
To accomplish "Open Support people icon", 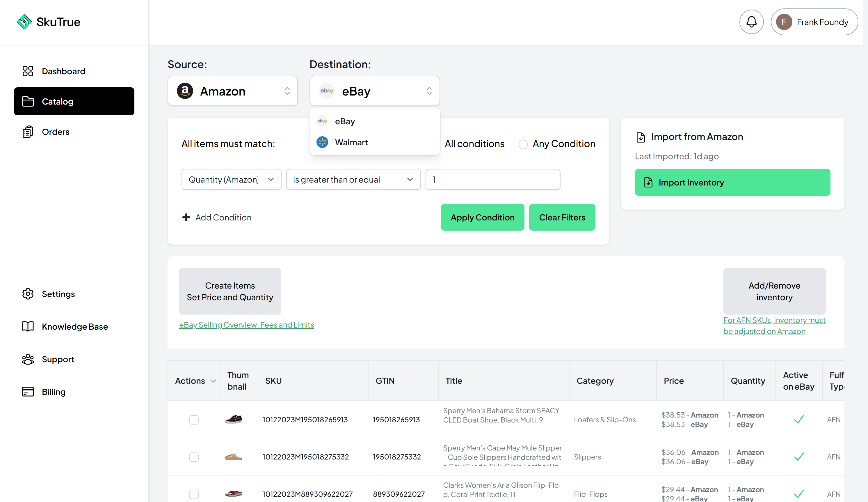I will tap(28, 359).
